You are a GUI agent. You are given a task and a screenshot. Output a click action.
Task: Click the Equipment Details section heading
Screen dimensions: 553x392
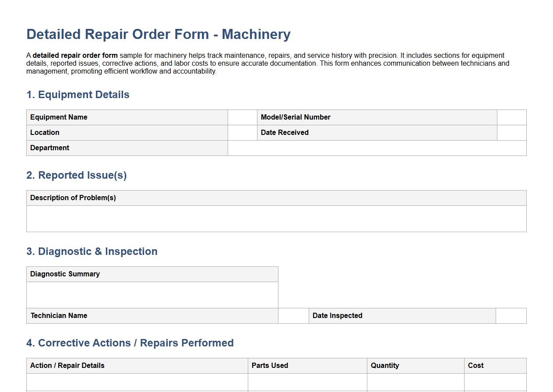tap(78, 95)
